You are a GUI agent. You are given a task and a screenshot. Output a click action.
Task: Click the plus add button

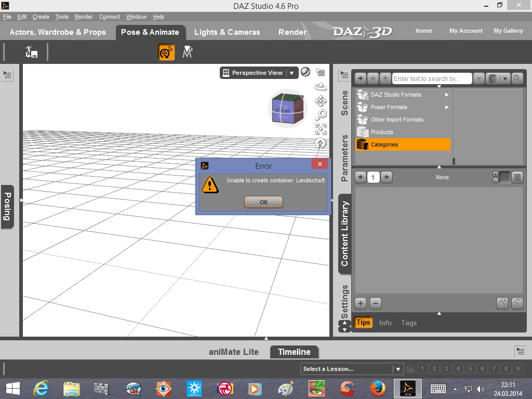(361, 303)
